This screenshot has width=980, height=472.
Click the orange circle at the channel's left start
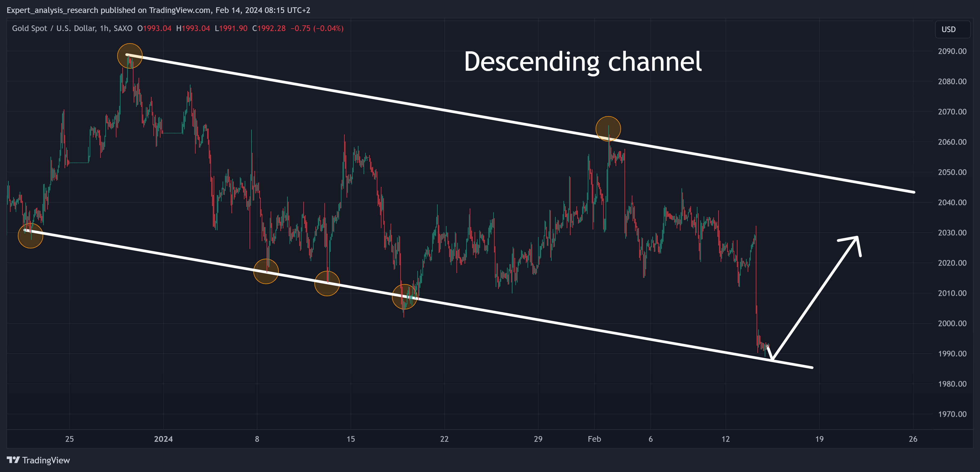pos(31,236)
